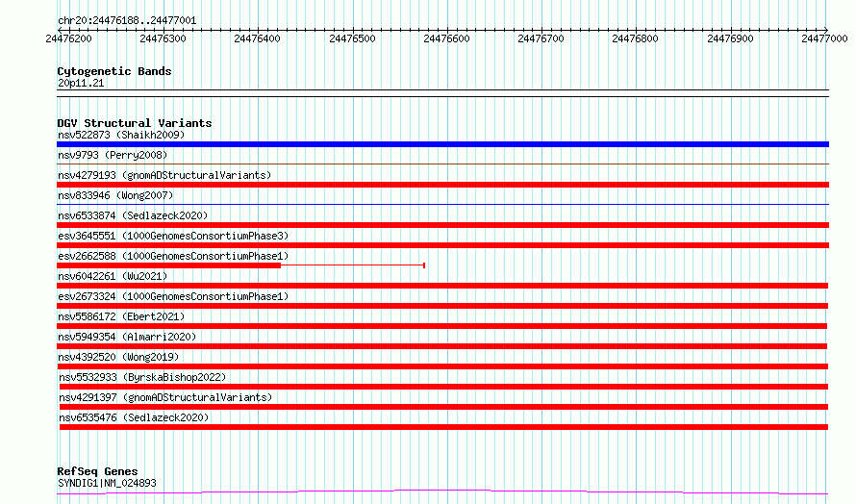Click the nsv522873 (Shaikh2009) variant label

pos(121,135)
